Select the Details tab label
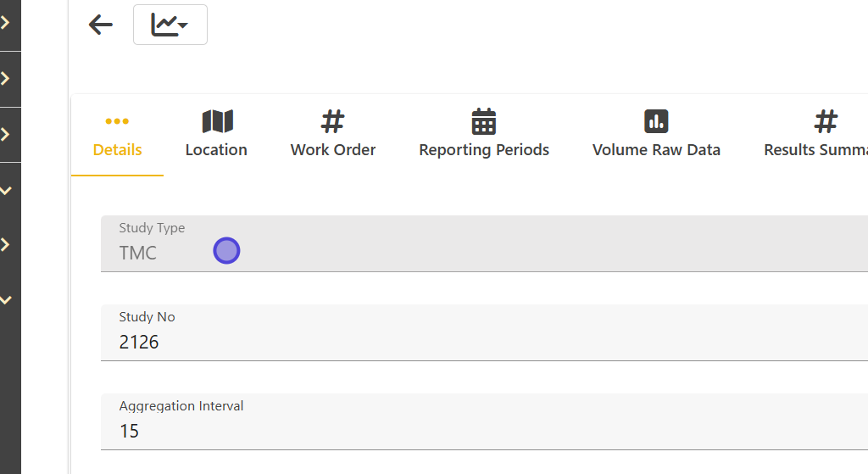 [117, 150]
